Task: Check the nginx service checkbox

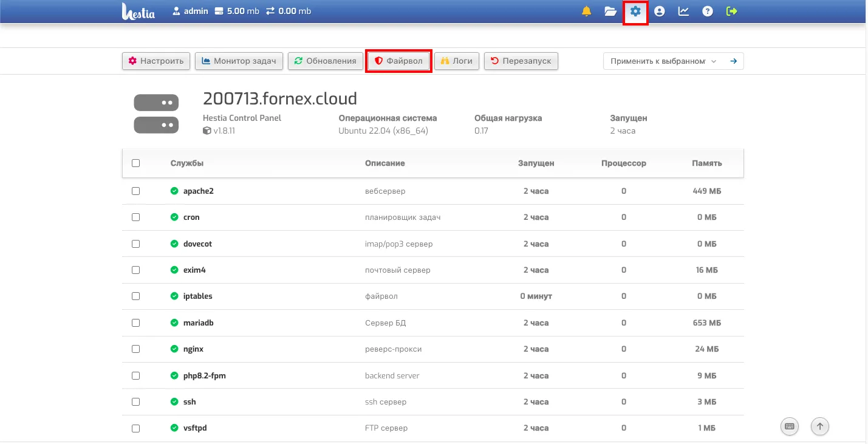Action: pos(135,349)
